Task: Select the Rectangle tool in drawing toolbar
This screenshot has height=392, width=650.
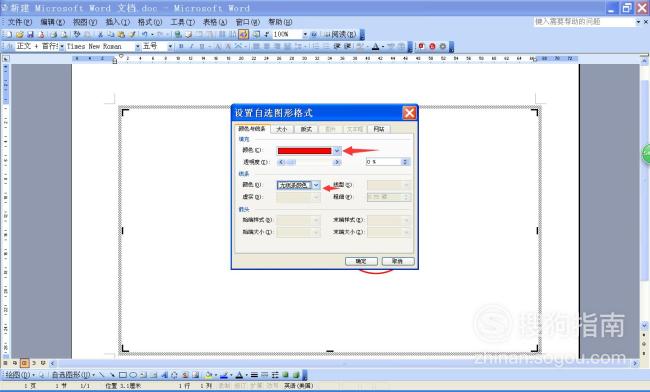Action: (123, 375)
